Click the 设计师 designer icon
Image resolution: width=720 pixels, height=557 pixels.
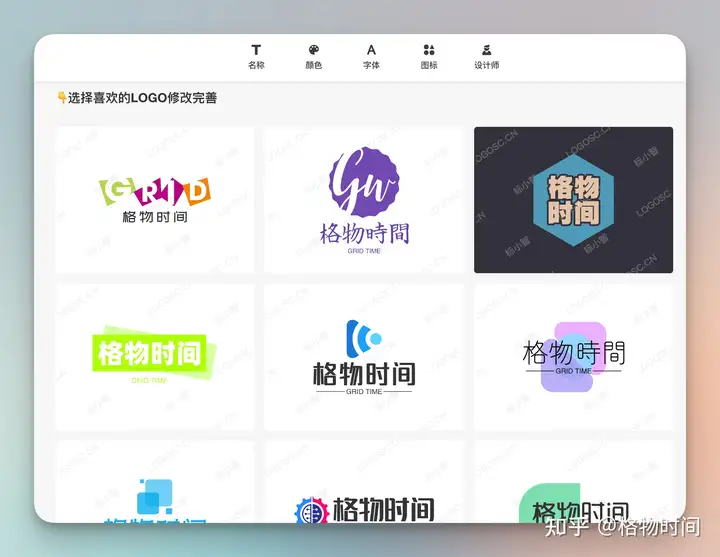coord(487,50)
